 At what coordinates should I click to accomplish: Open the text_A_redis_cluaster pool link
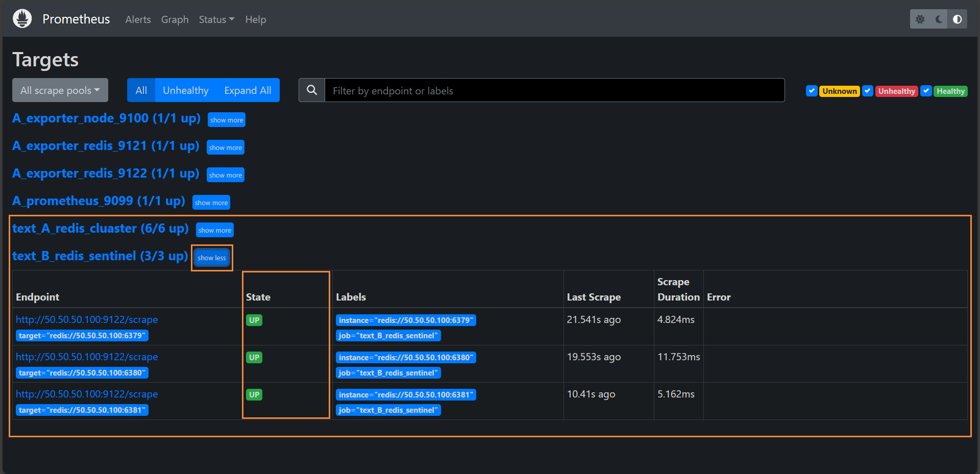point(101,229)
